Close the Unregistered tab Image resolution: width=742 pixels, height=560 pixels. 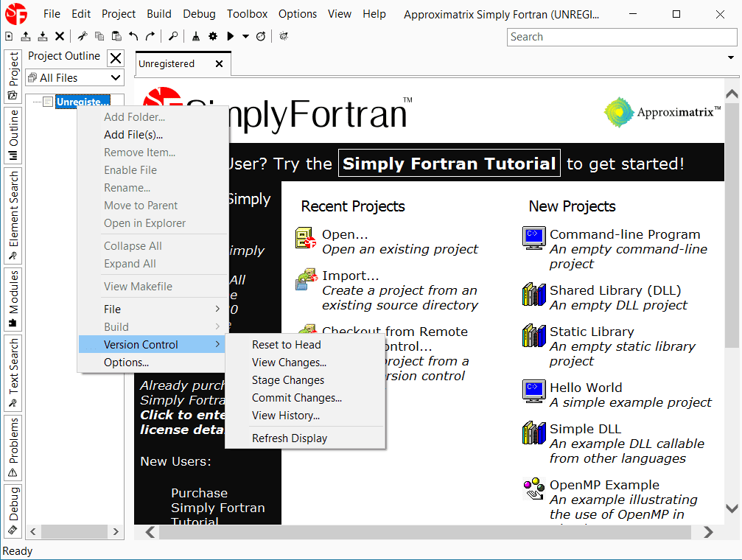(219, 63)
